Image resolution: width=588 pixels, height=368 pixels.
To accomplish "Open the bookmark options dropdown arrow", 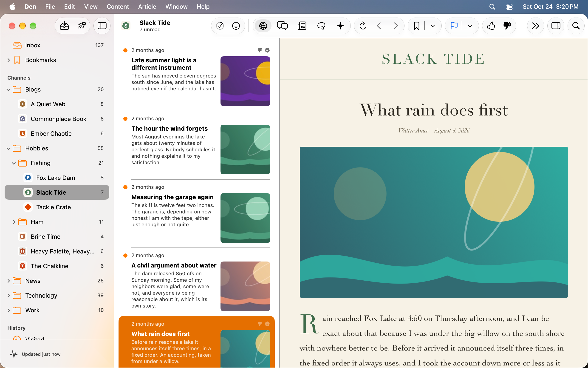I will tap(433, 26).
